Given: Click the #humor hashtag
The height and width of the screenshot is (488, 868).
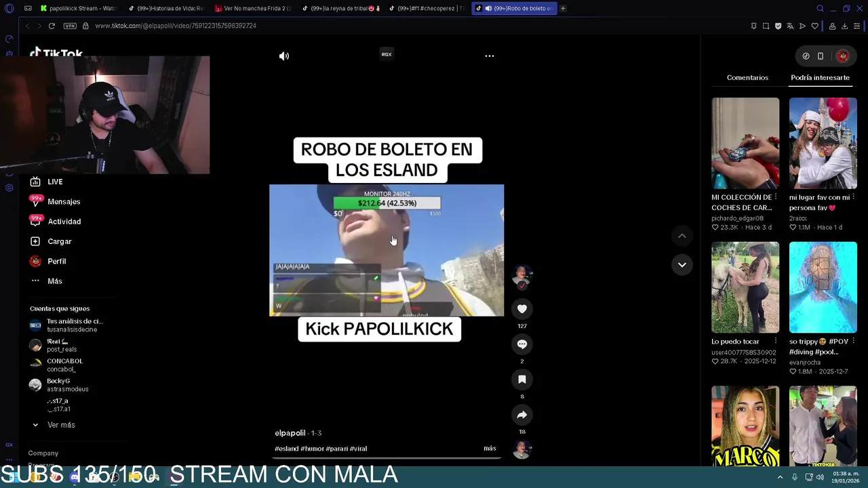Looking at the screenshot, I should tap(312, 449).
